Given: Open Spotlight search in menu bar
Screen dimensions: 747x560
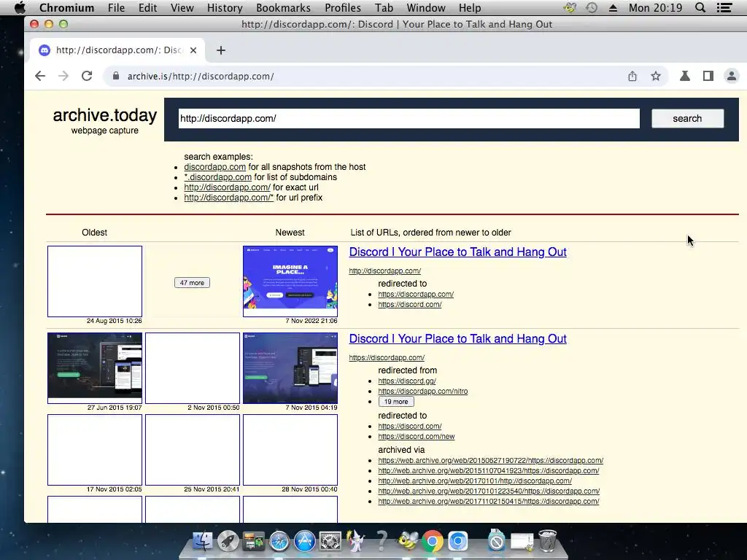Looking at the screenshot, I should pos(700,7).
